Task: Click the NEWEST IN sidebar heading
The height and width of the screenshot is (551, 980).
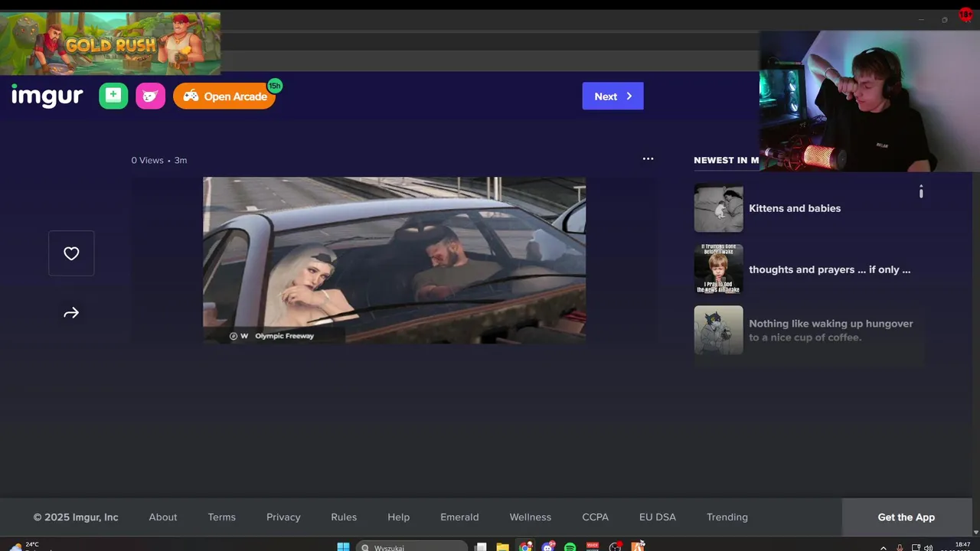Action: pos(726,160)
